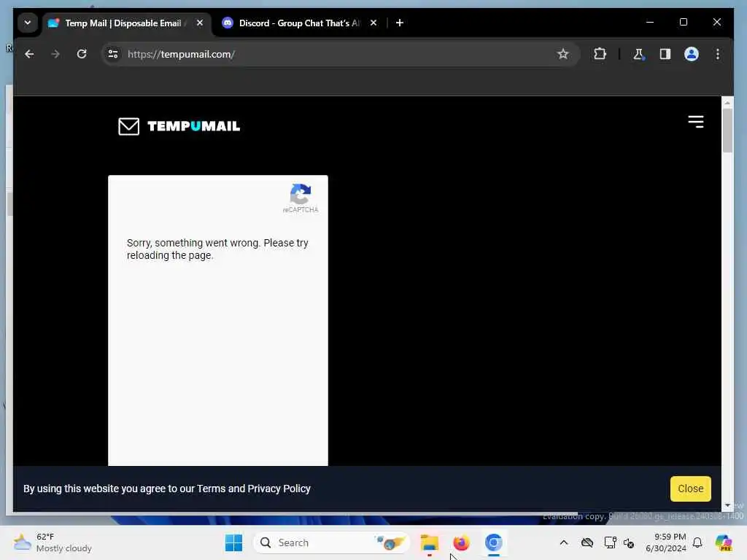The width and height of the screenshot is (747, 560).
Task: Click the page scrollbar thumb
Action: (727, 131)
